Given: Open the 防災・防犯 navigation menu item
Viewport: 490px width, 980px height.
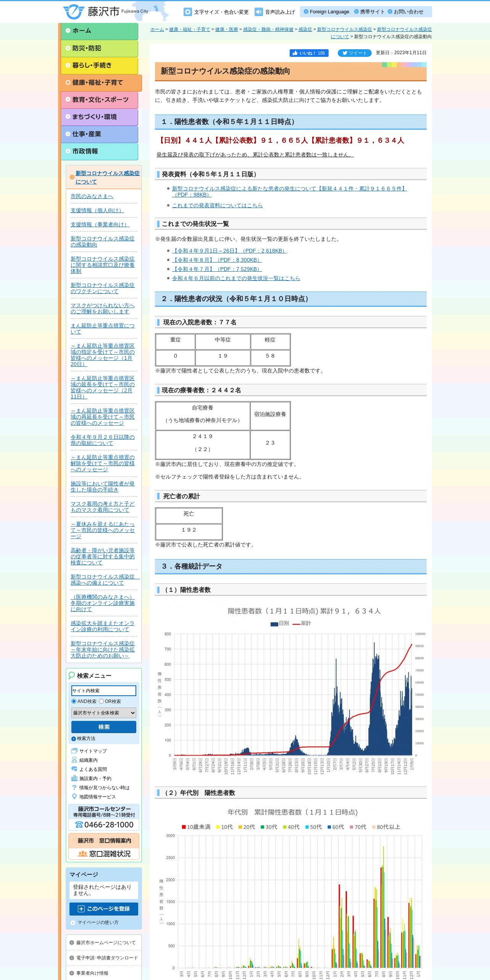Looking at the screenshot, I should point(99,48).
